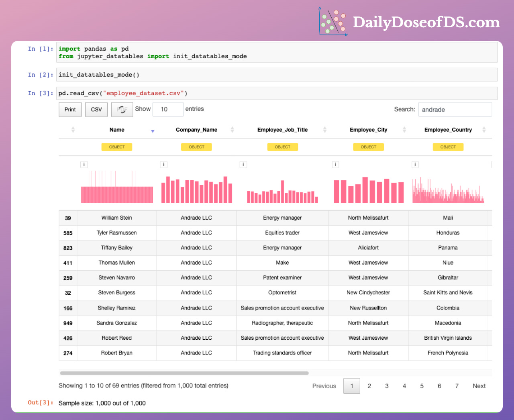Click the Print button
Viewport: 514px width, 420px height.
pyautogui.click(x=70, y=109)
